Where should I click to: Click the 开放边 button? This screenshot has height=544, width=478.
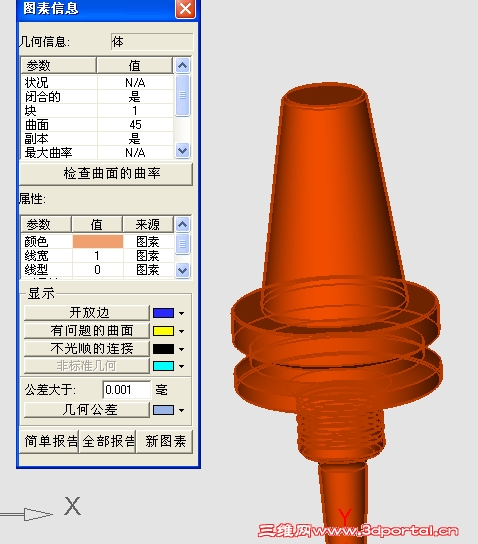(87, 313)
